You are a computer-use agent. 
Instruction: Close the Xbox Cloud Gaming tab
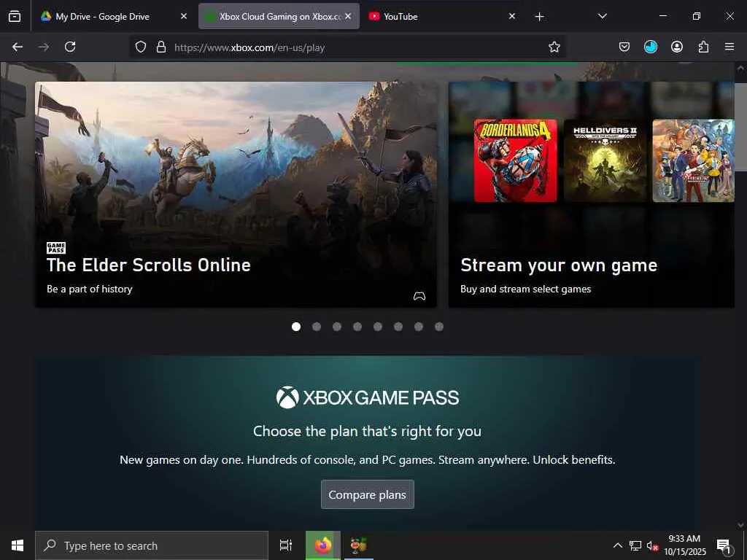coord(348,16)
